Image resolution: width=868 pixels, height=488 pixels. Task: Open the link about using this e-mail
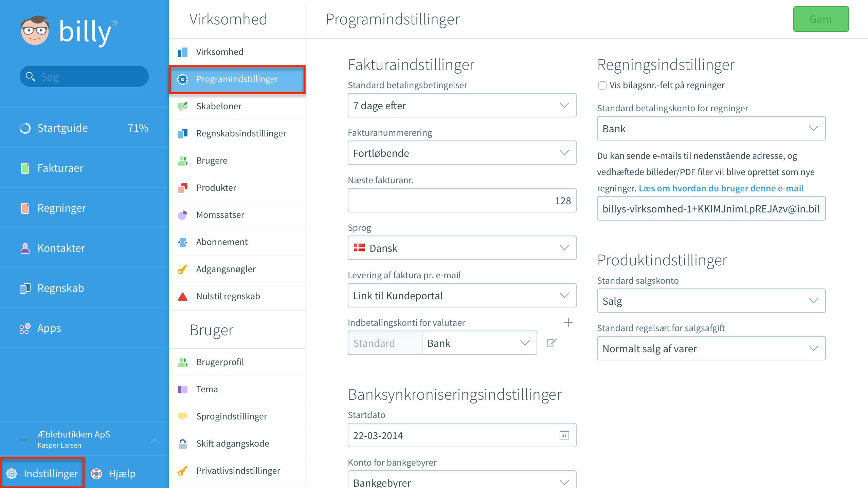coord(721,188)
